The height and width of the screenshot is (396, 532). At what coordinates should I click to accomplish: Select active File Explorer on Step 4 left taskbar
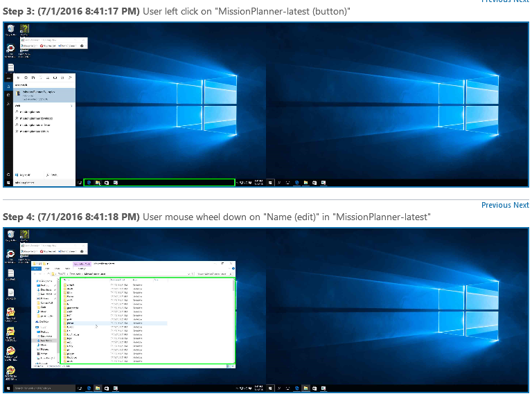[x=98, y=388]
